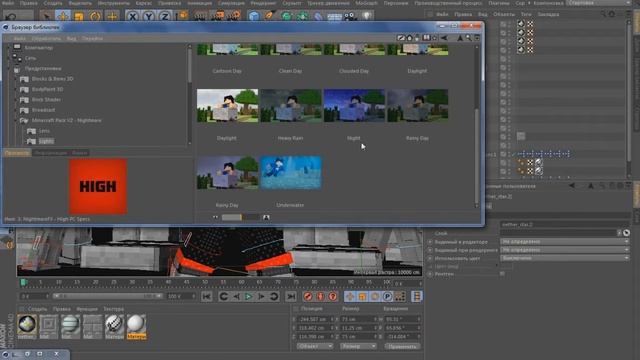Collapse the Предустановки tree node

(x=9, y=69)
